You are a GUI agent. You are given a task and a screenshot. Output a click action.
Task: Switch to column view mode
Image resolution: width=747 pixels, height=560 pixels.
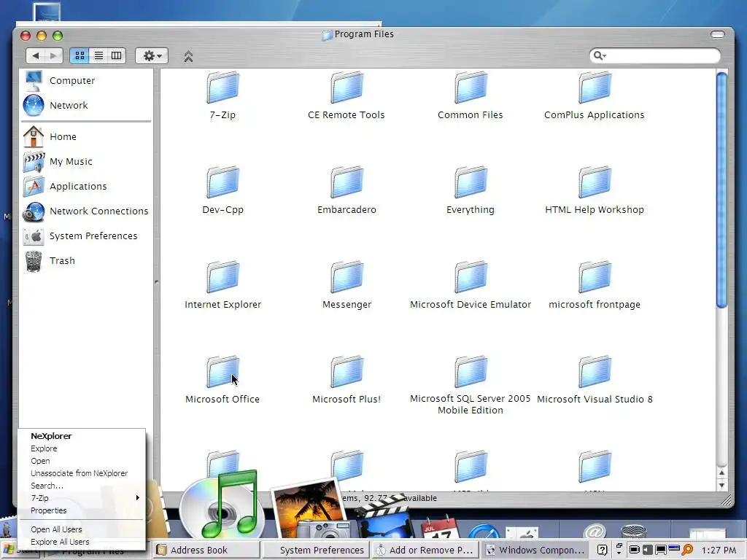click(x=116, y=55)
